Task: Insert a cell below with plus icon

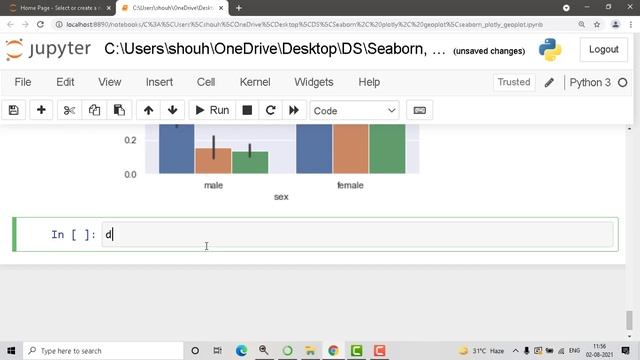Action: [41, 110]
